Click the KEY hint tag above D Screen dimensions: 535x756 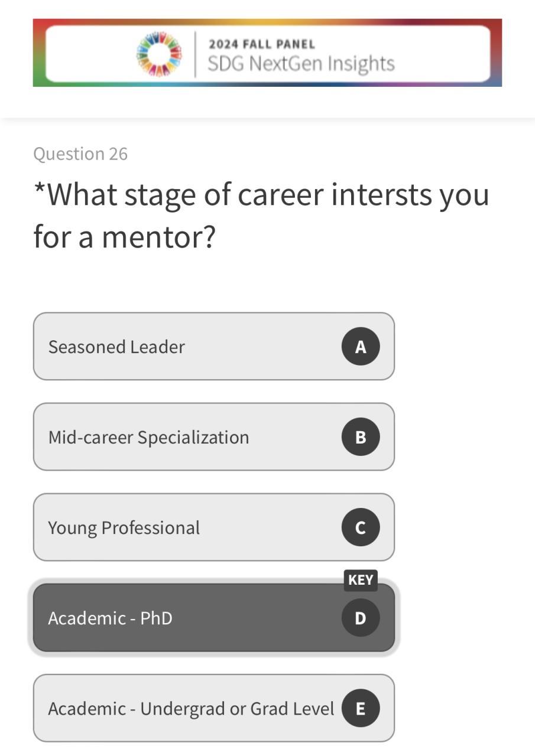[360, 580]
